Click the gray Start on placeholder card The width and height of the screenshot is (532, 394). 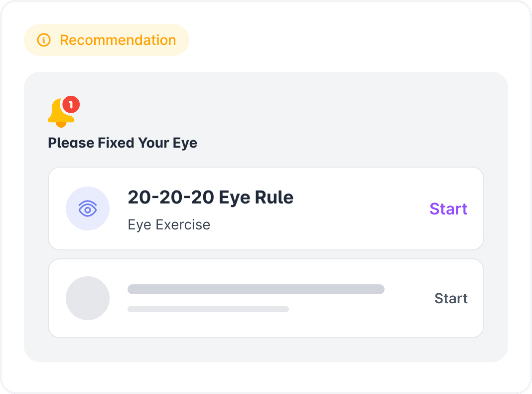[451, 298]
